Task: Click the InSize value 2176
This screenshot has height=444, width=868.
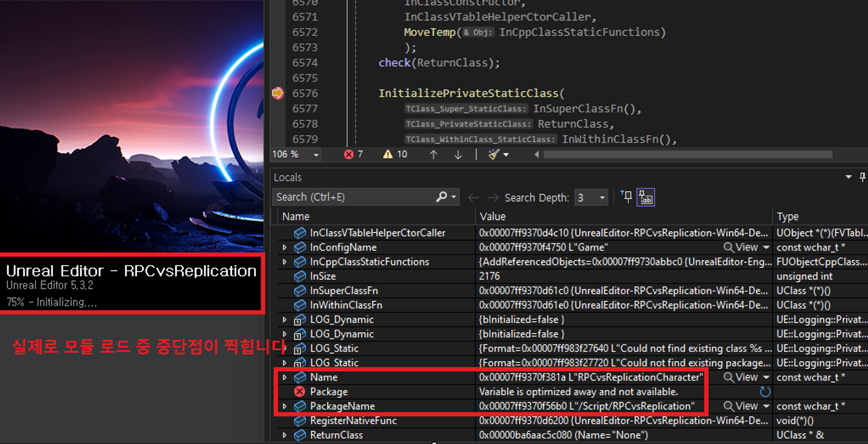Action: (489, 276)
